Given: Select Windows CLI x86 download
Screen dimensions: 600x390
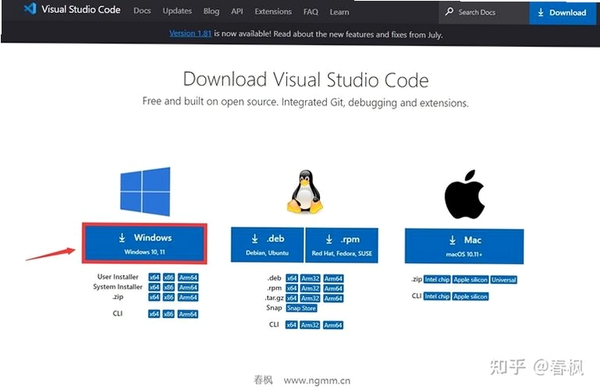Looking at the screenshot, I should pyautogui.click(x=169, y=314).
